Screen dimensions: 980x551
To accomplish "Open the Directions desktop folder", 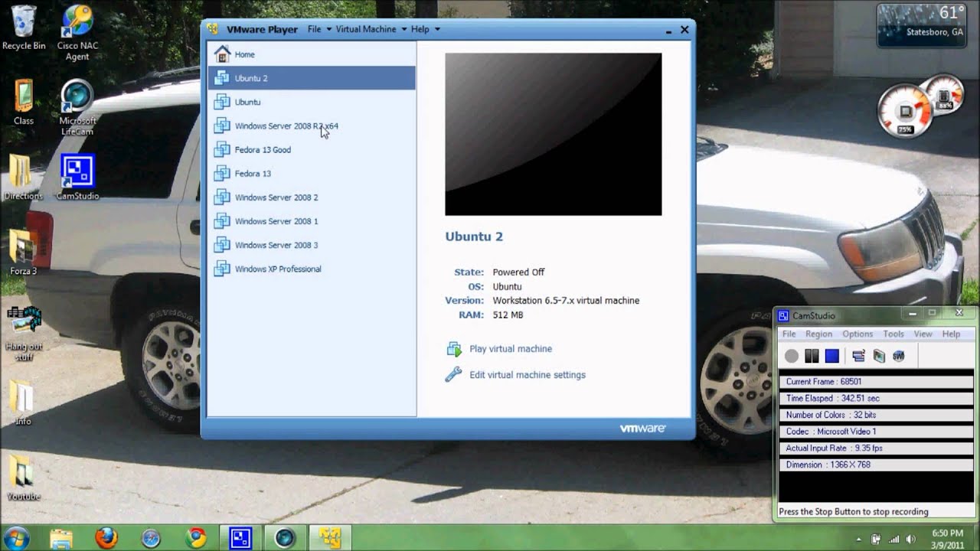I will [x=24, y=178].
